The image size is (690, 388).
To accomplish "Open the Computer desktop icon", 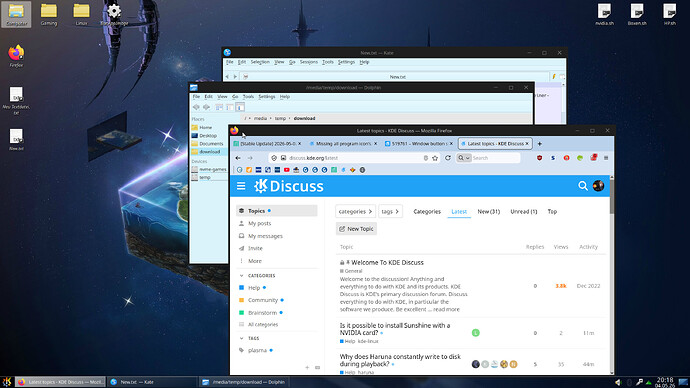I will point(16,14).
